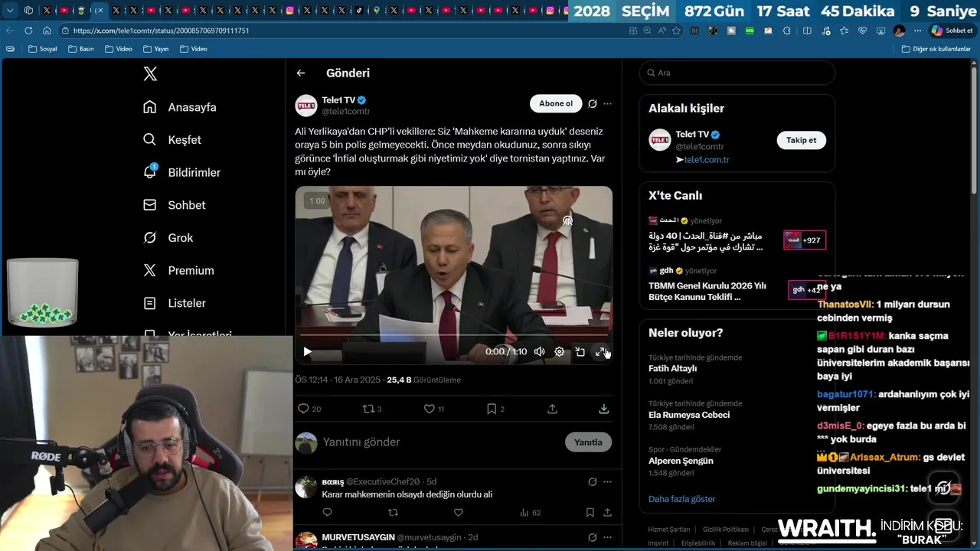Download the video with green arrow icon

(x=604, y=409)
